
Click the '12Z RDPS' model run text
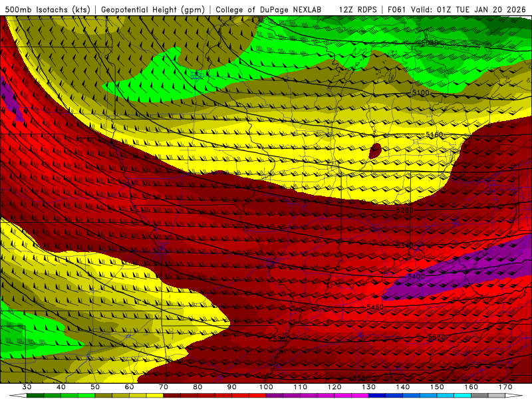tap(358, 9)
